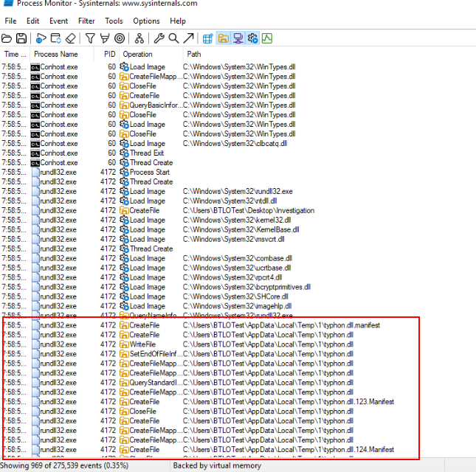Click the gear icon of Process Start row
Image resolution: width=476 pixels, height=472 pixels.
click(x=124, y=173)
